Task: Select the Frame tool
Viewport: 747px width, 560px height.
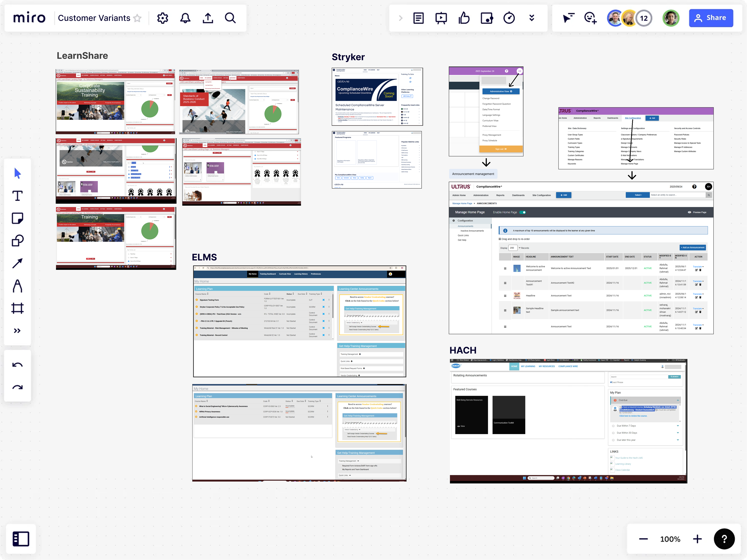Action: coord(18,308)
